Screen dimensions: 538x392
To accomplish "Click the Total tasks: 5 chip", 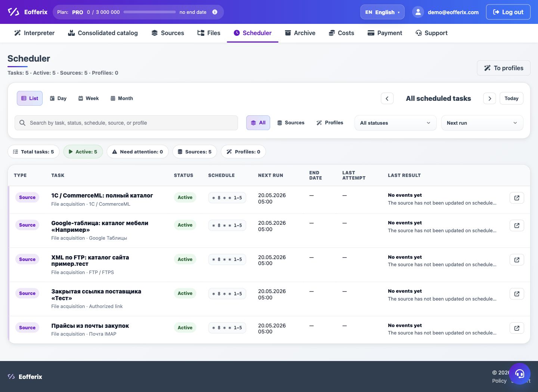I will pos(34,152).
